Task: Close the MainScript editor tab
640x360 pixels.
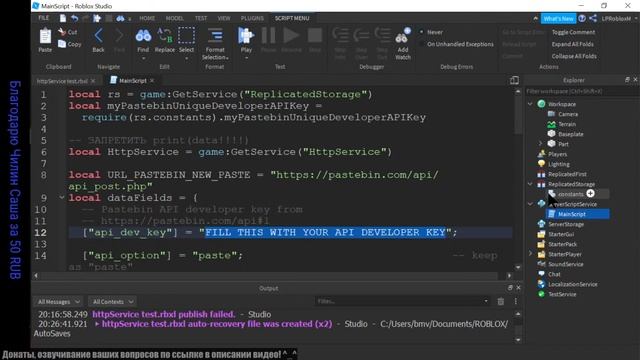Action: coord(152,81)
